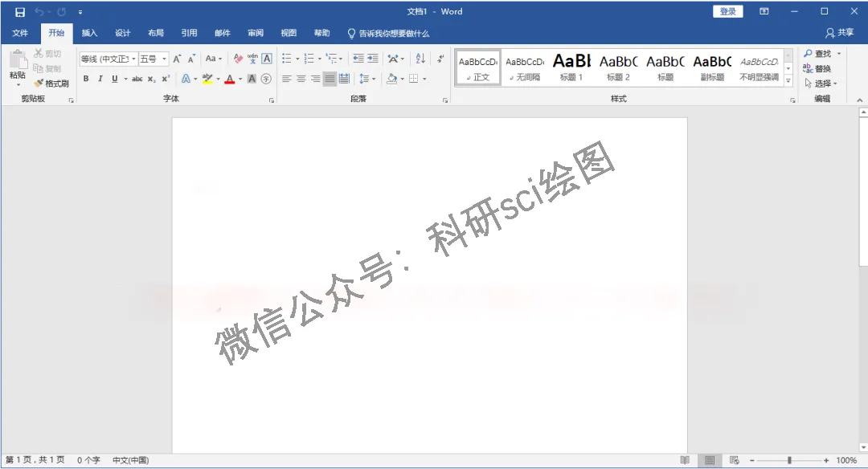The height and width of the screenshot is (469, 868).
Task: Apply enclosed character (字) icon
Action: tap(266, 79)
